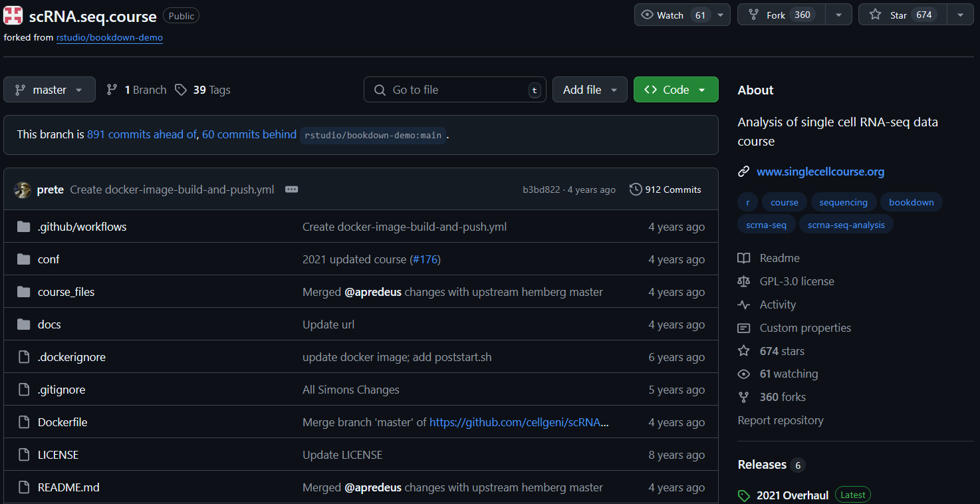
Task: Open the github.com/cellgeni/scRNA link in Dockerfile row
Action: coord(519,422)
